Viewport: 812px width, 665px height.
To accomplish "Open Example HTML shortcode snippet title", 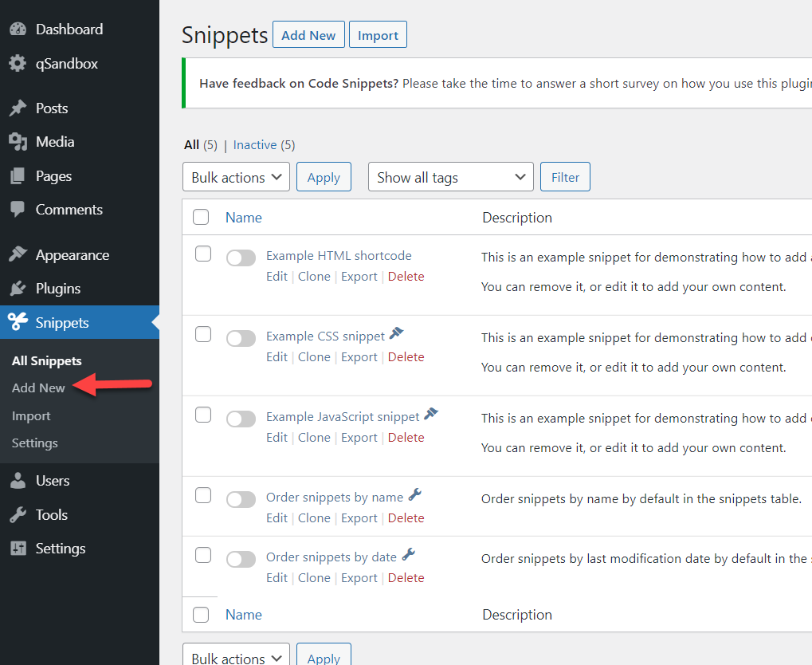I will 339,255.
